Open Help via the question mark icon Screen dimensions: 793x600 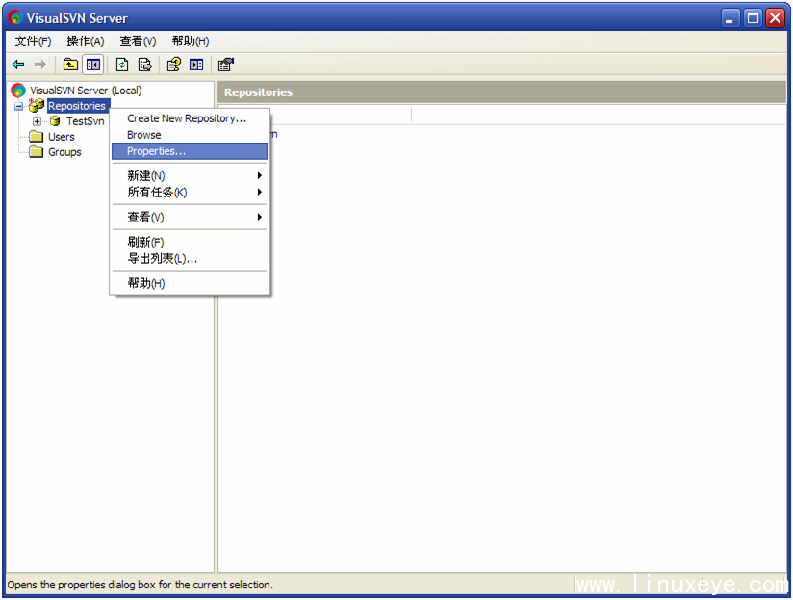(x=173, y=64)
